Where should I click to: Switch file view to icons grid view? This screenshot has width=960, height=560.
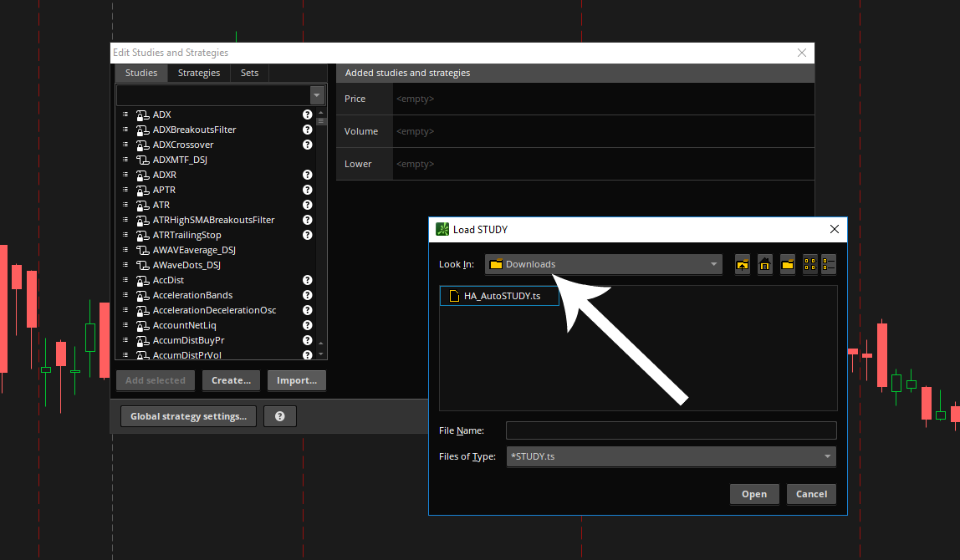point(809,264)
